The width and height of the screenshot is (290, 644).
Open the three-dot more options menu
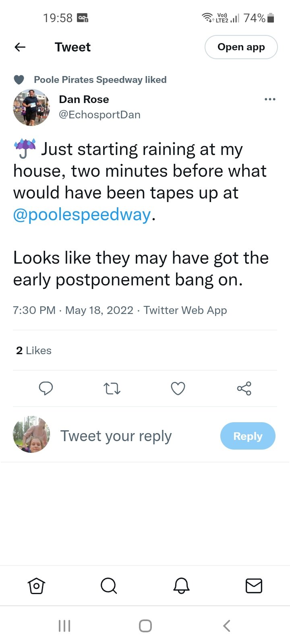point(270,99)
